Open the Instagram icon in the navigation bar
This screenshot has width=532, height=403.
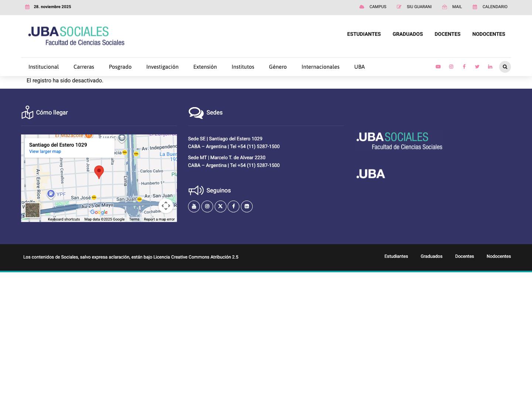click(451, 66)
